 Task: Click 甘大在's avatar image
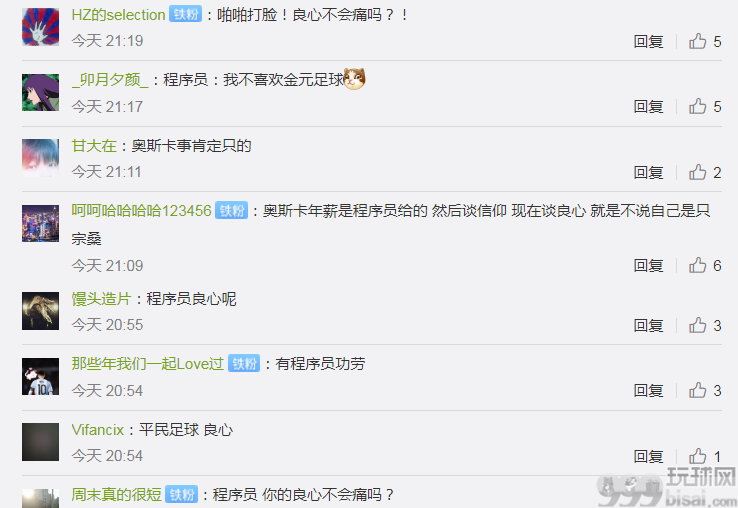[x=40, y=158]
